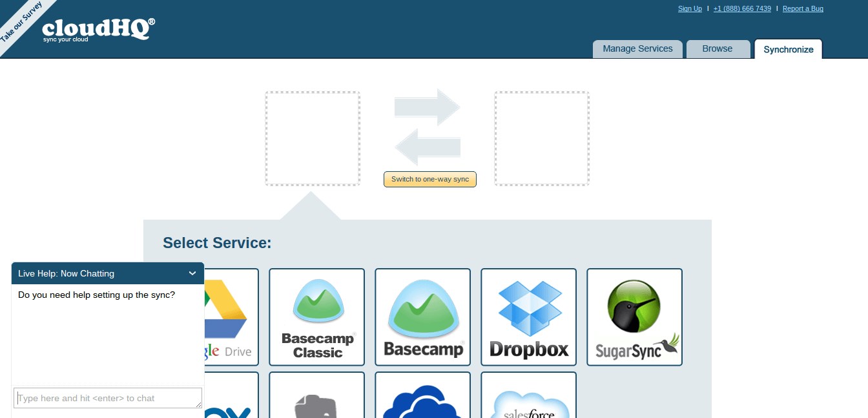Collapse the Live Help chat chevron
Screen dimensions: 868x418
click(192, 273)
